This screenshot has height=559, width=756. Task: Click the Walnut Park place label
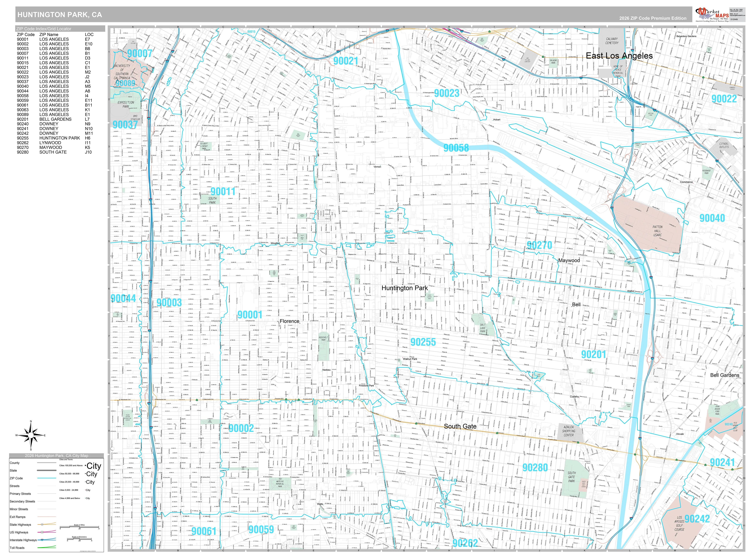(410, 359)
